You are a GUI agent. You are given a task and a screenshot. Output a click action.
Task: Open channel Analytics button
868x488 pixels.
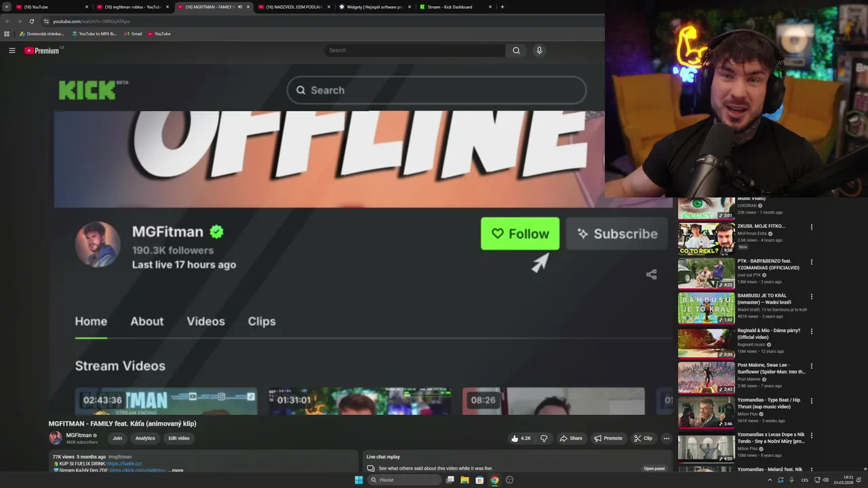point(145,439)
